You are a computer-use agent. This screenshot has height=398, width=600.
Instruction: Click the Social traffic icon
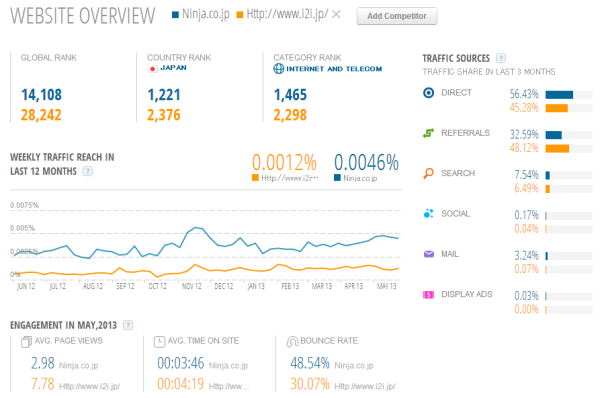point(429,214)
